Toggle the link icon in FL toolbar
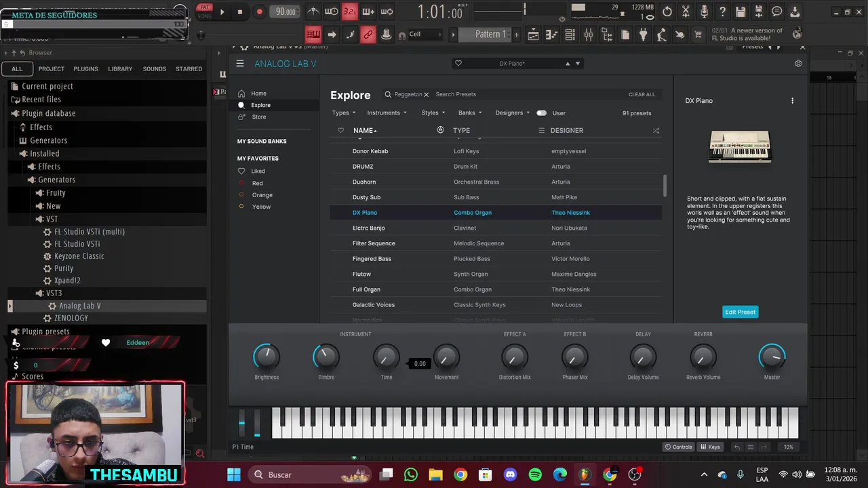The image size is (868, 488). tap(368, 35)
